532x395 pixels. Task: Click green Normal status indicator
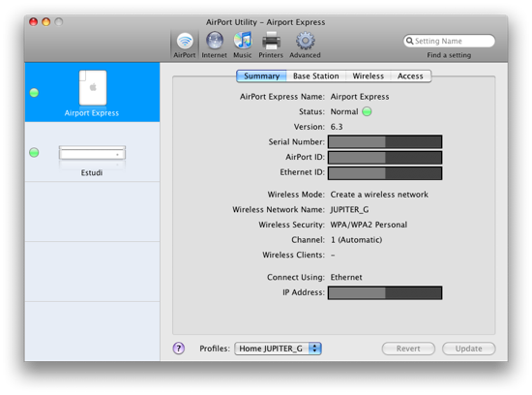(367, 111)
